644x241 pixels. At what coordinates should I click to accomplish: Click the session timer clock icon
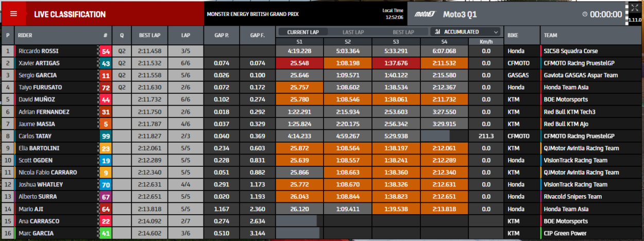[585, 14]
